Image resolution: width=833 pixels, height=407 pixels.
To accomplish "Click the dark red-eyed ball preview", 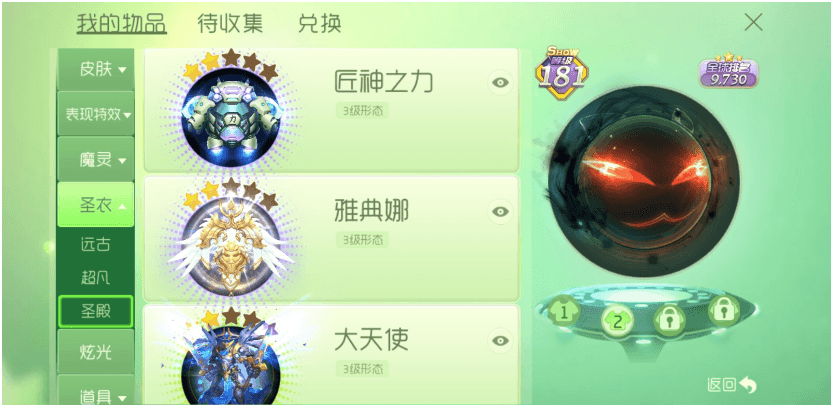I will coord(643,182).
